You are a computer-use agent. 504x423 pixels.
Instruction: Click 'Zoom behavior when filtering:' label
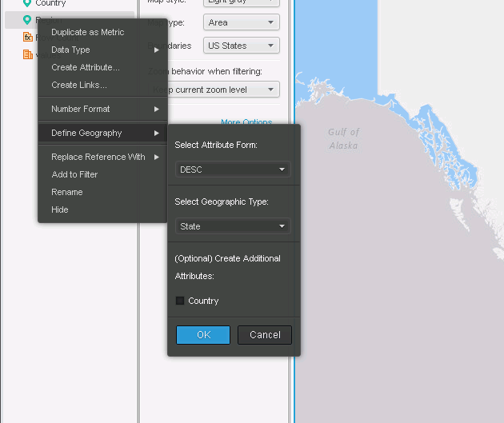(205, 71)
